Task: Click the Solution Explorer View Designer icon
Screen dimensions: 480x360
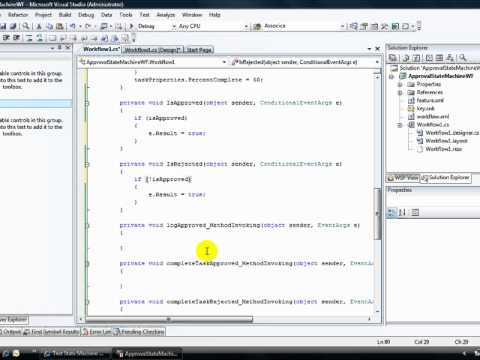Action: pos(439,58)
